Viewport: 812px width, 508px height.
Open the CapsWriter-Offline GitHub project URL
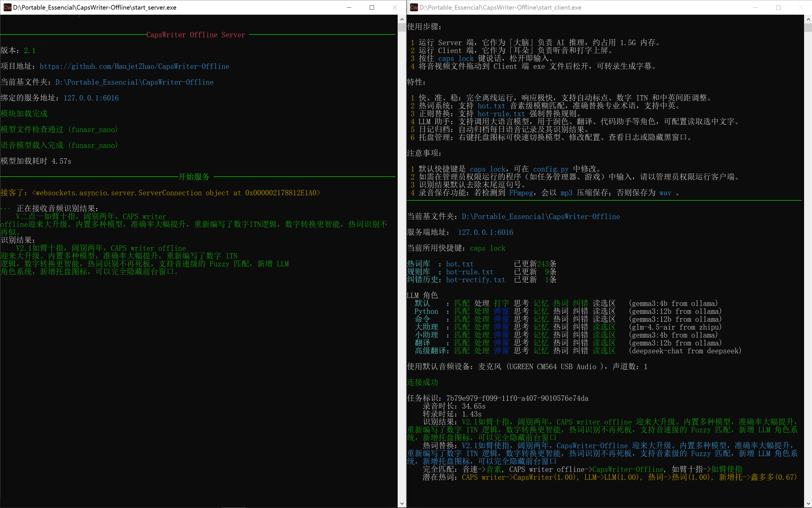134,67
